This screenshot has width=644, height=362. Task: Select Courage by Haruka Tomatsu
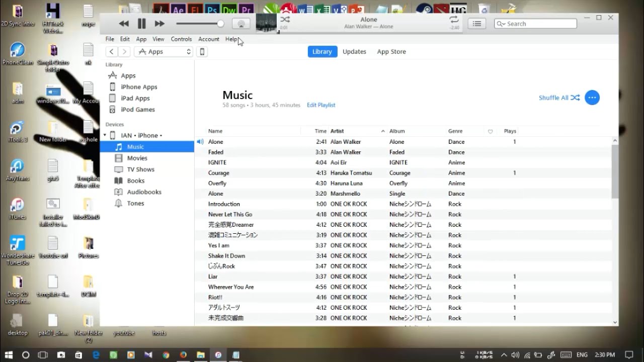403,173
